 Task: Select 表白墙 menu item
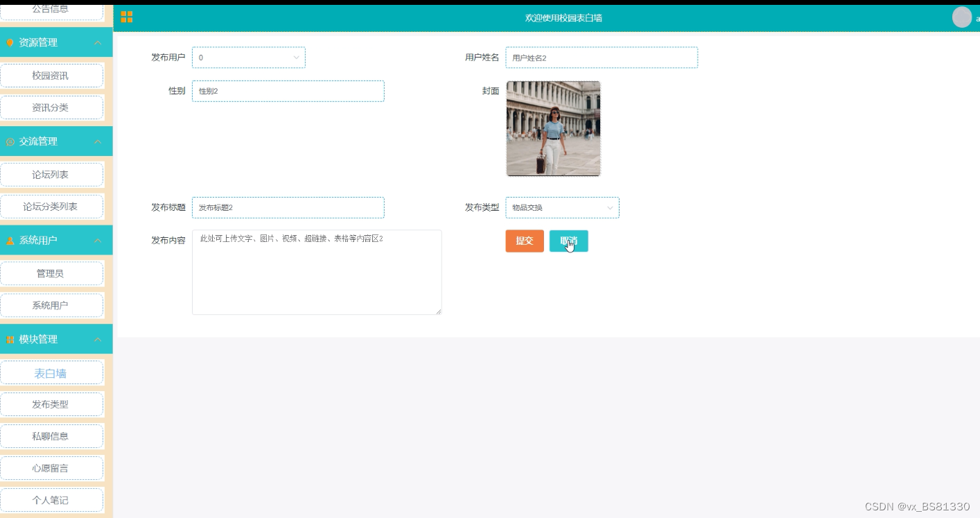point(51,373)
